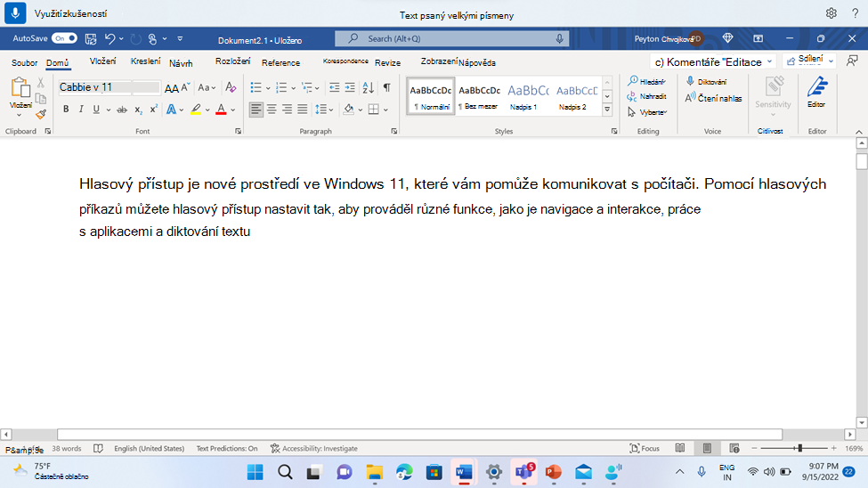The image size is (868, 488).
Task: Toggle Italic formatting
Action: click(x=81, y=110)
